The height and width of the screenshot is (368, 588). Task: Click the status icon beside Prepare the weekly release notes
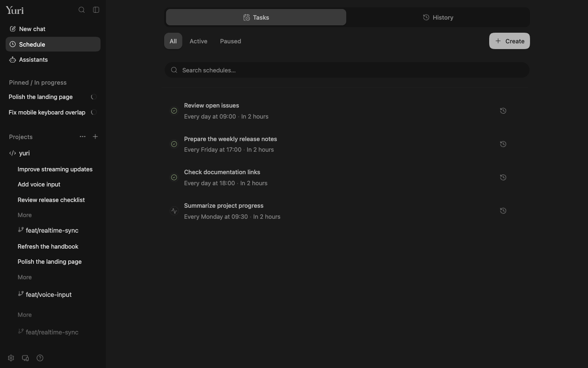pyautogui.click(x=174, y=144)
